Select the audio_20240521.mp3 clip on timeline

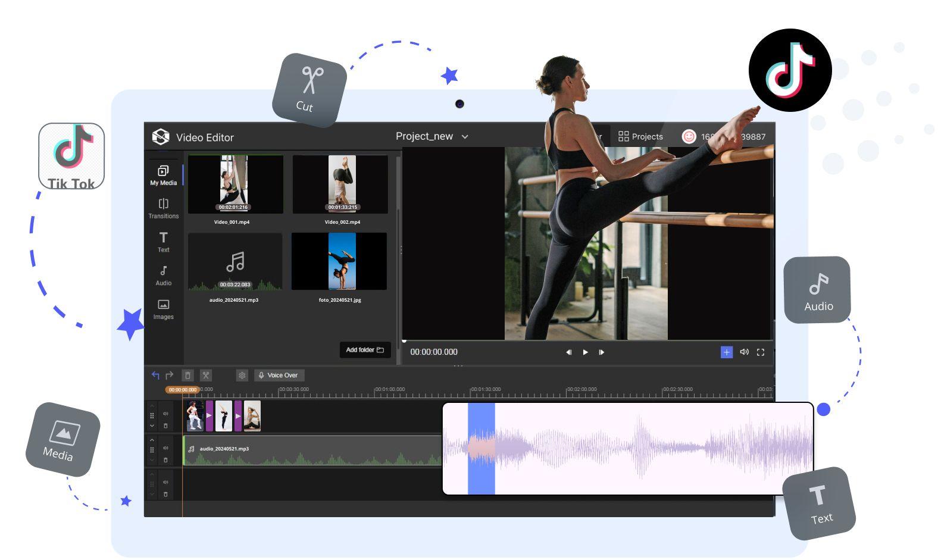tap(312, 450)
